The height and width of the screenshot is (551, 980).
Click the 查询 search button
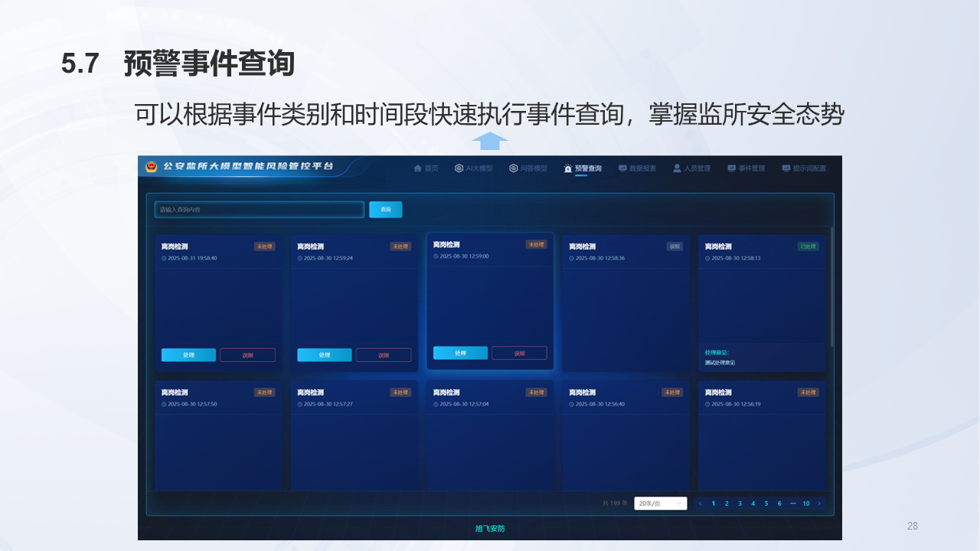point(385,210)
